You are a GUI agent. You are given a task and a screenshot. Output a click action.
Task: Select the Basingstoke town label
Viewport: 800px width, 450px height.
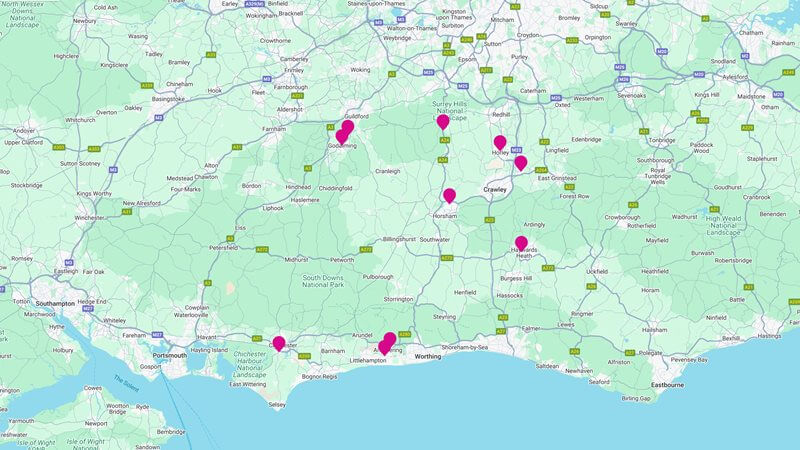[x=168, y=99]
